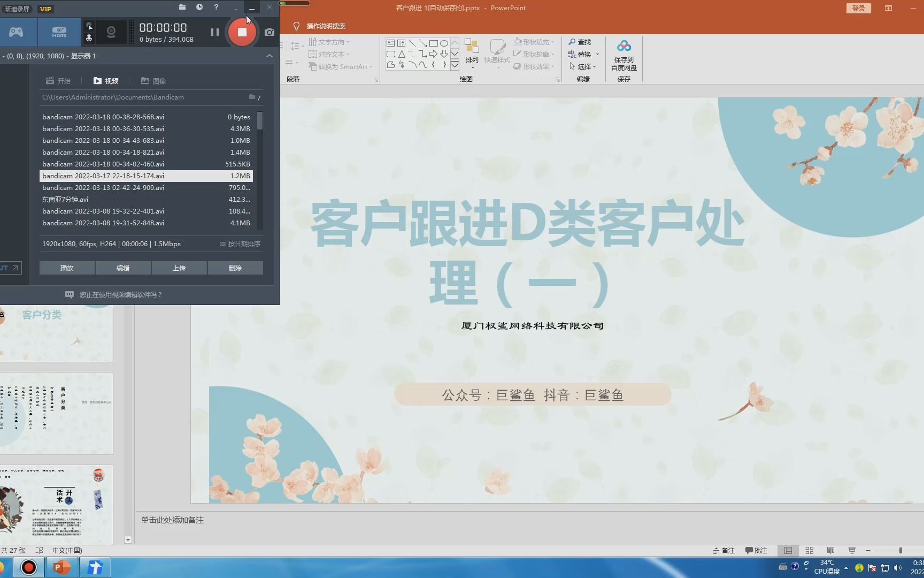Select bandicam 2022-03-18 00-38-28-568.avi
This screenshot has width=924, height=578.
point(146,117)
